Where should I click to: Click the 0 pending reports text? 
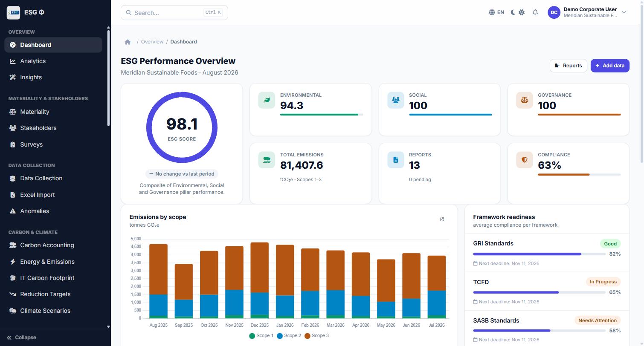pos(420,179)
